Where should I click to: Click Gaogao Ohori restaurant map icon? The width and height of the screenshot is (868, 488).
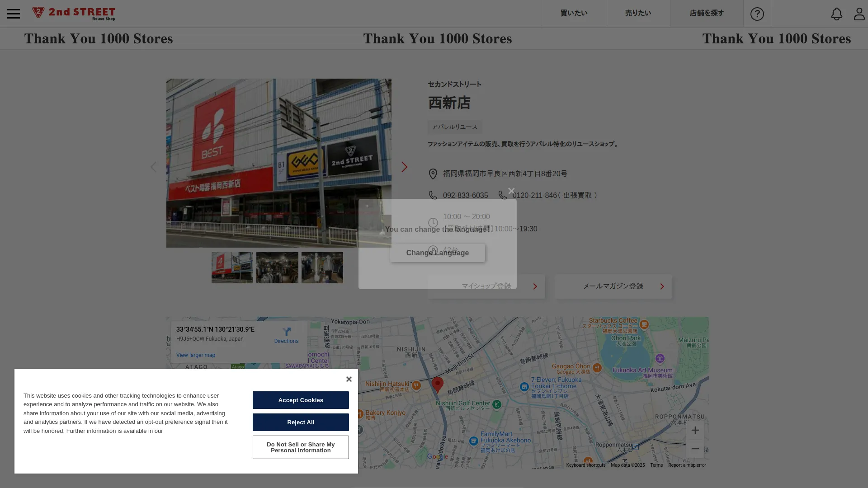[x=597, y=368]
